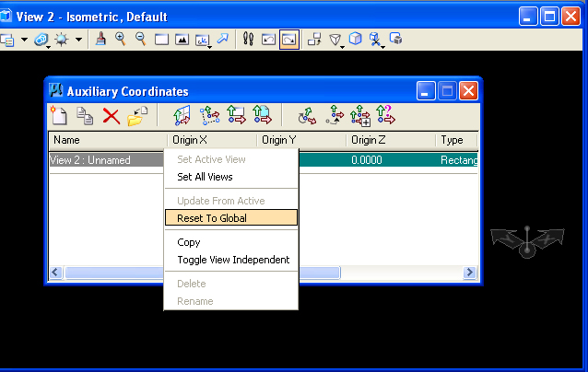Select the Clip Mask tool
The height and width of the screenshot is (372, 588).
point(395,39)
